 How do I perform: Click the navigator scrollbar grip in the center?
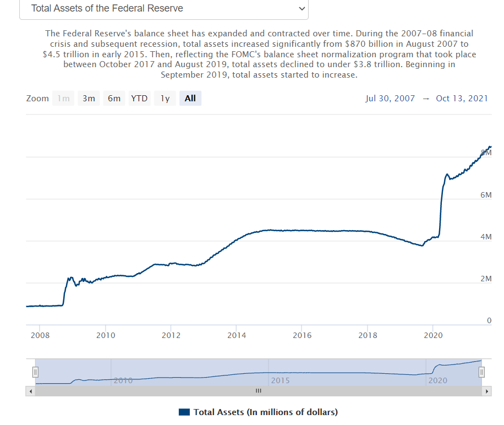(259, 391)
